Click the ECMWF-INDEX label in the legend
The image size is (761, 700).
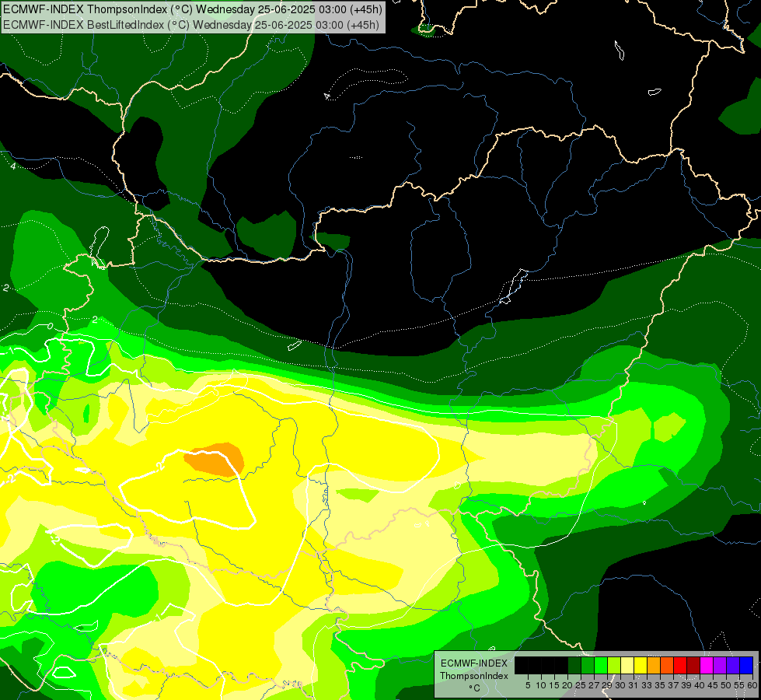(474, 663)
